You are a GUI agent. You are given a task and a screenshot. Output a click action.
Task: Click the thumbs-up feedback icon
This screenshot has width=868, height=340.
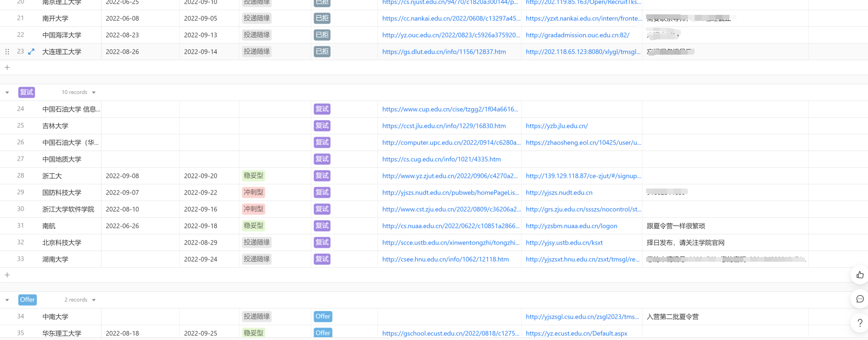tap(860, 275)
